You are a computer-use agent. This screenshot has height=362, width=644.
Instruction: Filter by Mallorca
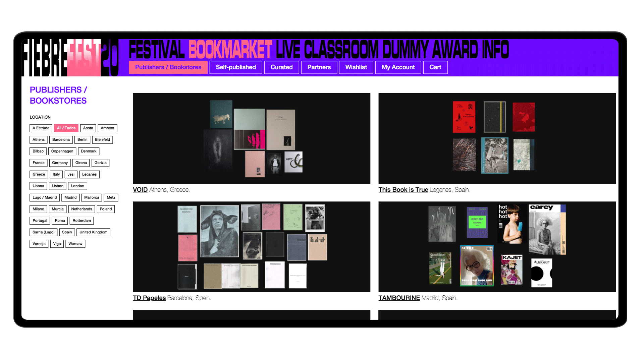point(92,198)
